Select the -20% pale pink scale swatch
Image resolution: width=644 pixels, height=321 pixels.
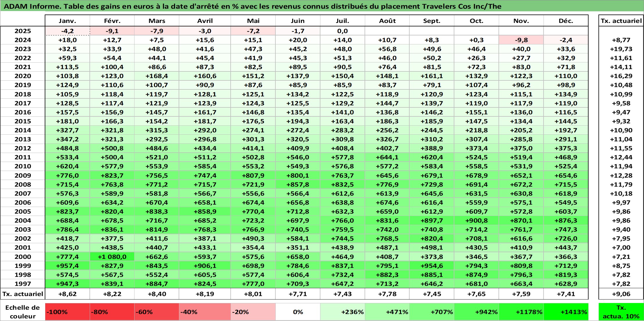point(253,312)
